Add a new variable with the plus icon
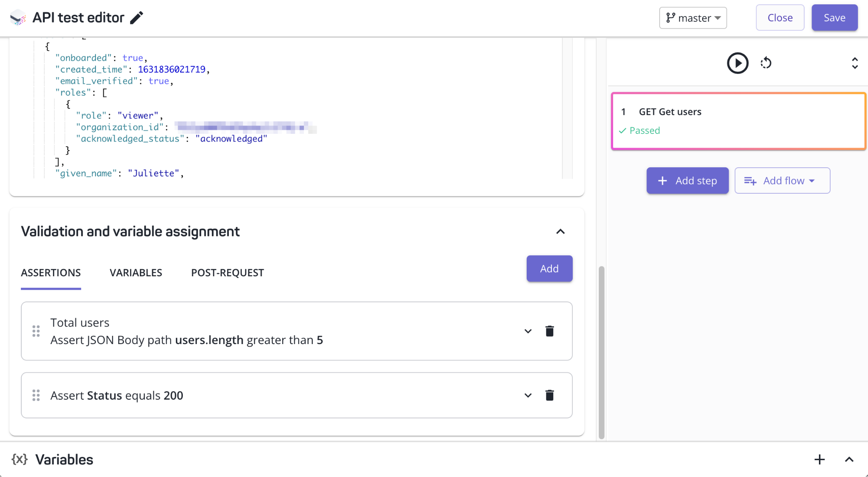The width and height of the screenshot is (868, 477). pyautogui.click(x=819, y=460)
